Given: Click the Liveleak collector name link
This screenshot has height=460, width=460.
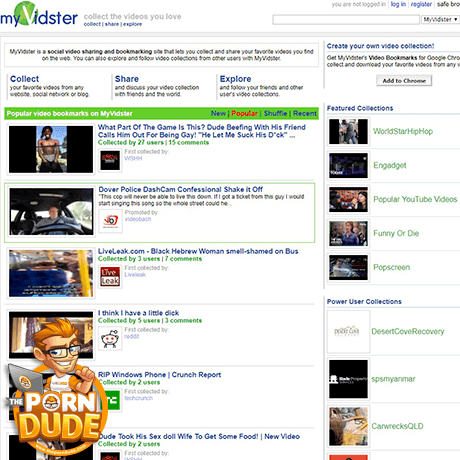Looking at the screenshot, I should point(135,275).
